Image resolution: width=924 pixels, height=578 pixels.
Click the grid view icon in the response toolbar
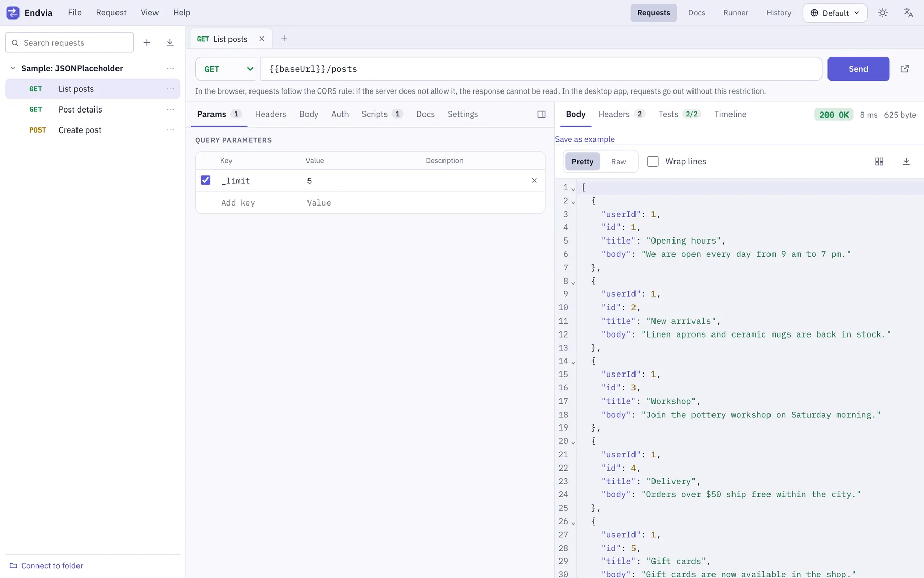pyautogui.click(x=879, y=161)
